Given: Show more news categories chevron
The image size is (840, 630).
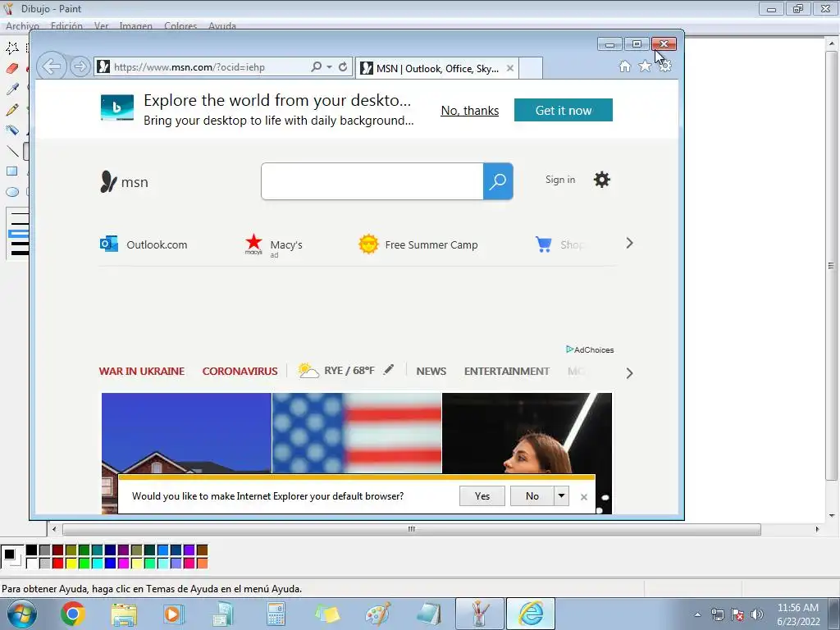Looking at the screenshot, I should pos(629,373).
